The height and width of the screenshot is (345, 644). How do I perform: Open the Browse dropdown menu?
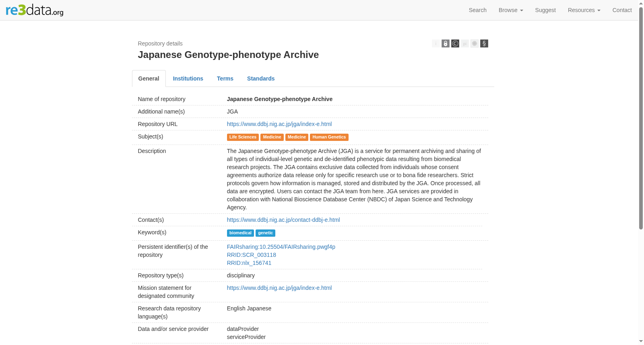pos(511,10)
